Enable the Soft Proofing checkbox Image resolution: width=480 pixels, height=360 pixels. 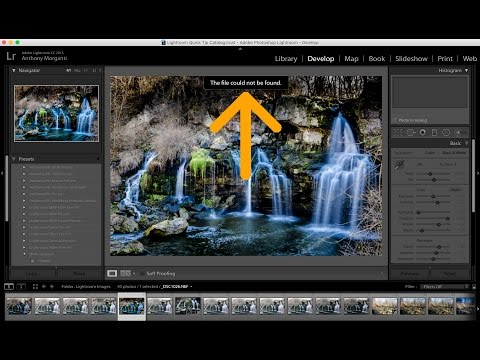click(x=142, y=274)
